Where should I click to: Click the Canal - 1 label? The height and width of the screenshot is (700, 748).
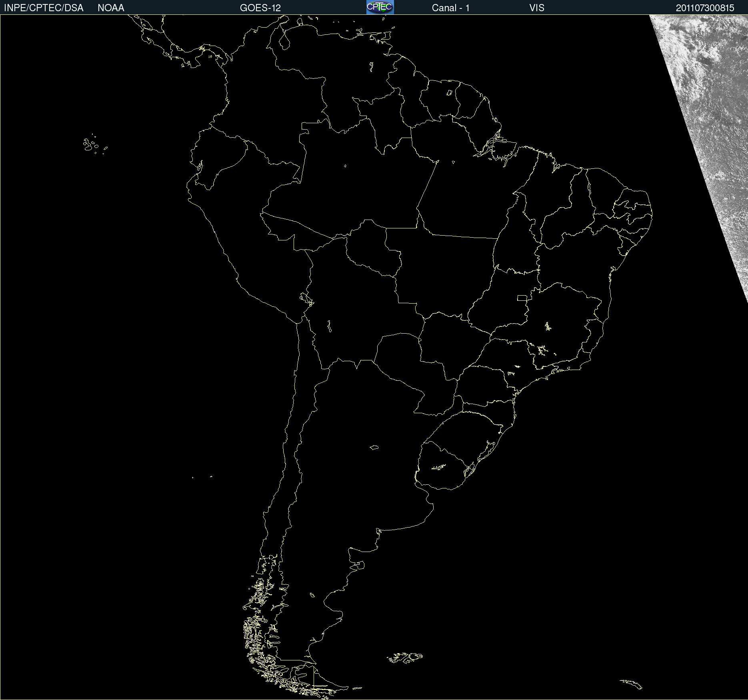click(451, 8)
